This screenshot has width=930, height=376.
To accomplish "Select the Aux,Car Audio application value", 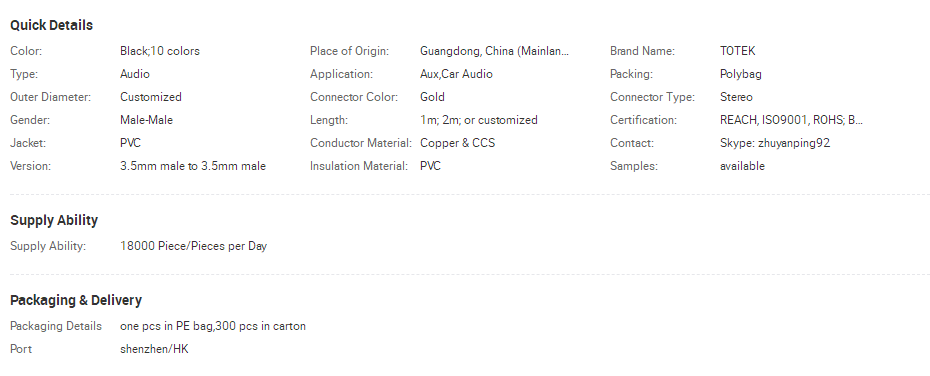I will coord(456,74).
